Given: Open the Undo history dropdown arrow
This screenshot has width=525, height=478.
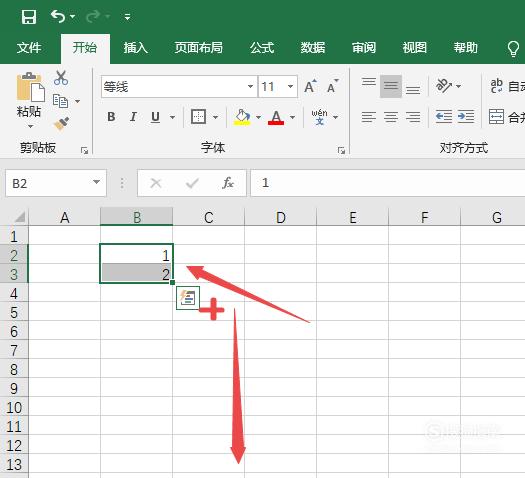Looking at the screenshot, I should coord(73,16).
